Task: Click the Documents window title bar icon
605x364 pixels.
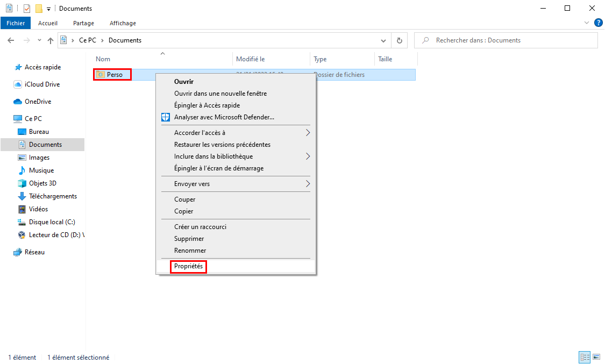Action: 9,8
